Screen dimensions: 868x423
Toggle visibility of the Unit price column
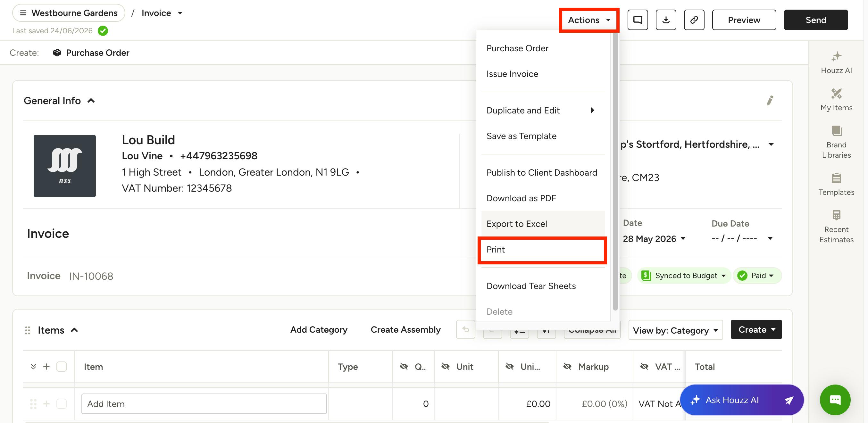coord(509,366)
